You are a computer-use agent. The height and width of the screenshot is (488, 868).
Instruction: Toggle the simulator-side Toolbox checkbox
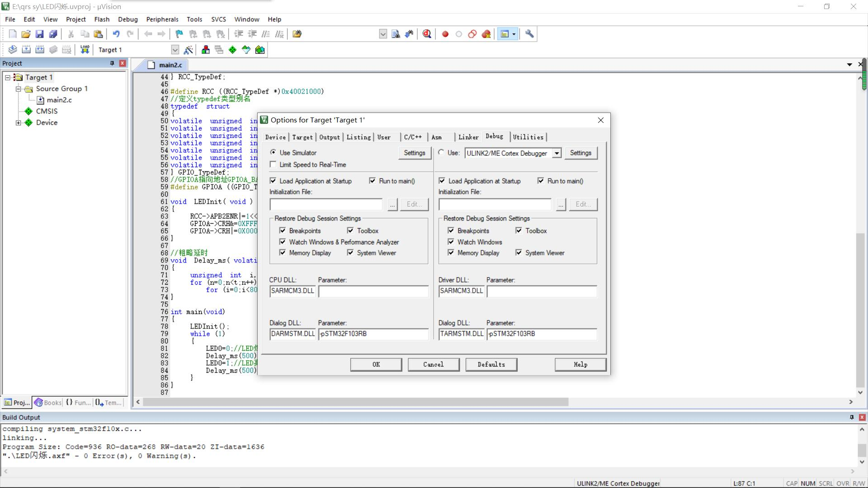click(350, 230)
